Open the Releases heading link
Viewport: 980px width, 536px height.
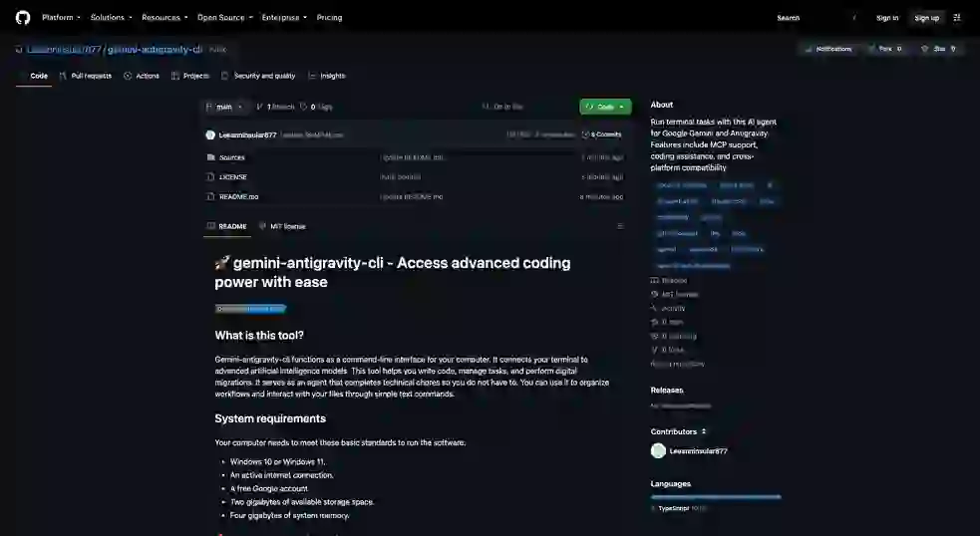coord(667,390)
